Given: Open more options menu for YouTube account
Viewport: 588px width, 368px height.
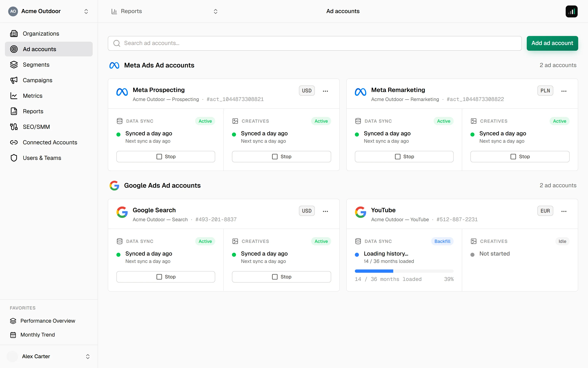Looking at the screenshot, I should click(564, 211).
